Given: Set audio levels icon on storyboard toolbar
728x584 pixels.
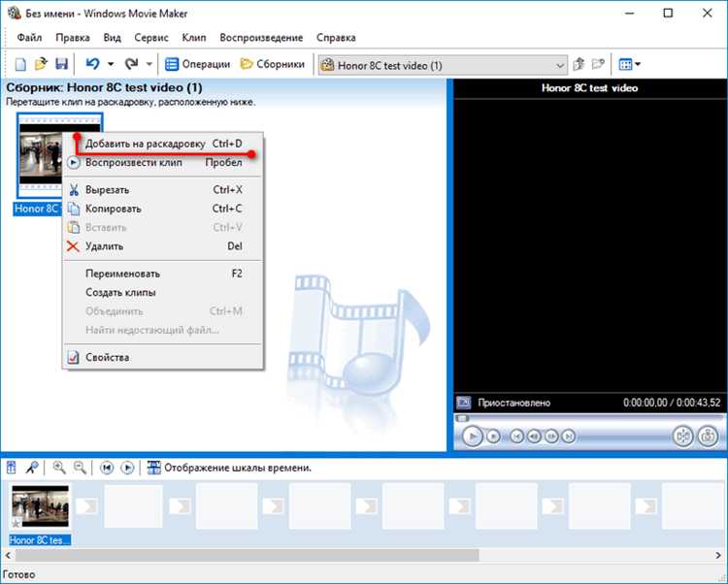Looking at the screenshot, I should [x=12, y=468].
